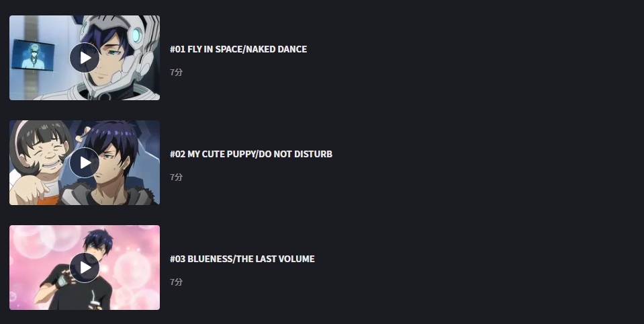The width and height of the screenshot is (644, 324).
Task: Click the 7分 duration under episode #03
Action: tap(176, 282)
